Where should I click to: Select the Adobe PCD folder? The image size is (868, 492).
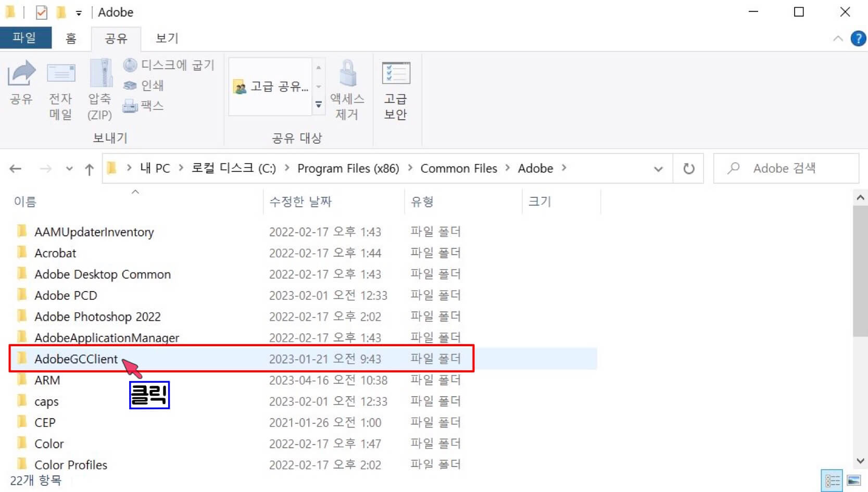point(66,295)
